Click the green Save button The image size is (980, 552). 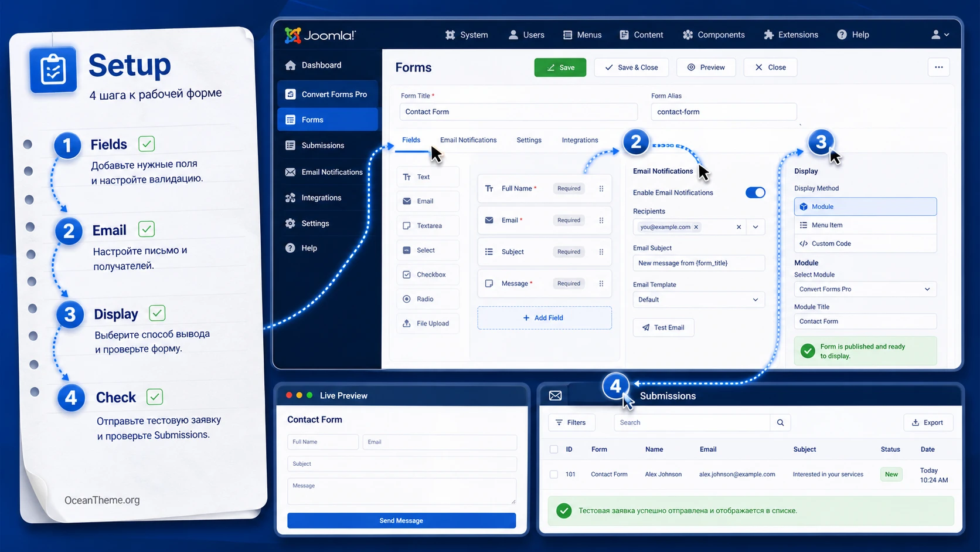pos(560,67)
